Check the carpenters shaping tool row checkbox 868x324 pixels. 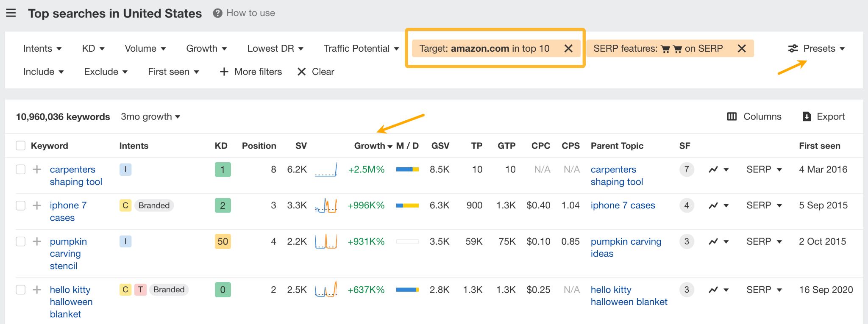[20, 169]
